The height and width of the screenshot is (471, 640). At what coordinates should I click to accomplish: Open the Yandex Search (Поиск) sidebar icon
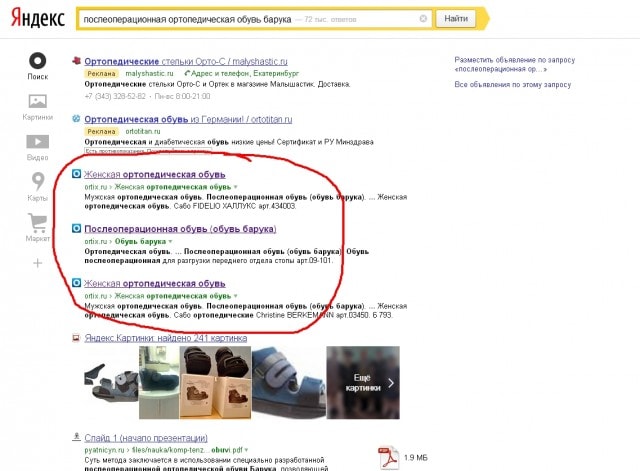(x=37, y=62)
